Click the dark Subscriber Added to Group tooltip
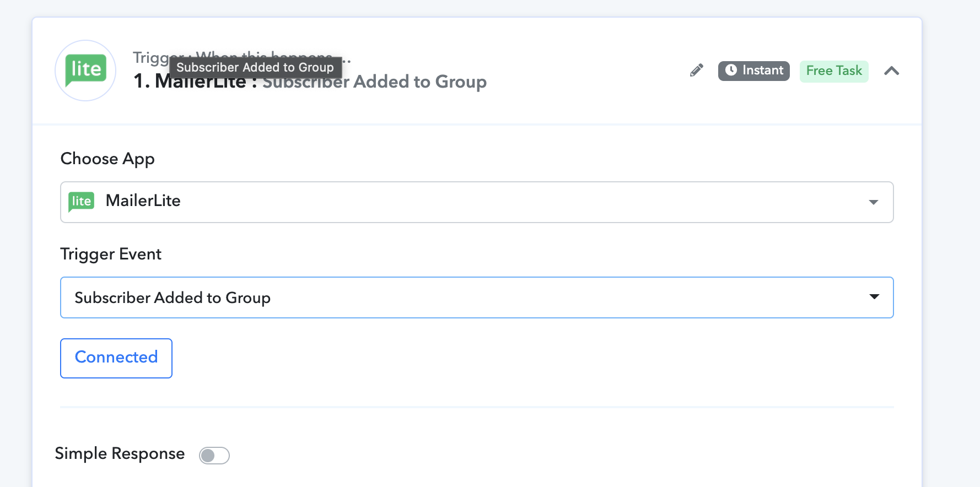The width and height of the screenshot is (980, 487). click(x=255, y=67)
